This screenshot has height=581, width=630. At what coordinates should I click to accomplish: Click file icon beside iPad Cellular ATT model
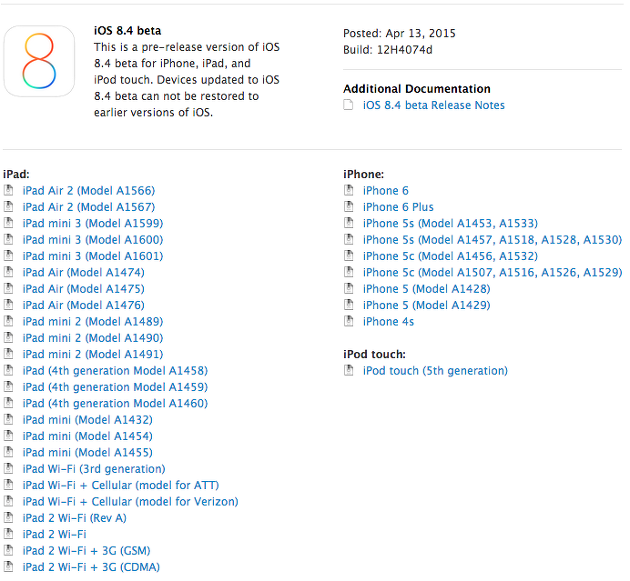pos(8,485)
